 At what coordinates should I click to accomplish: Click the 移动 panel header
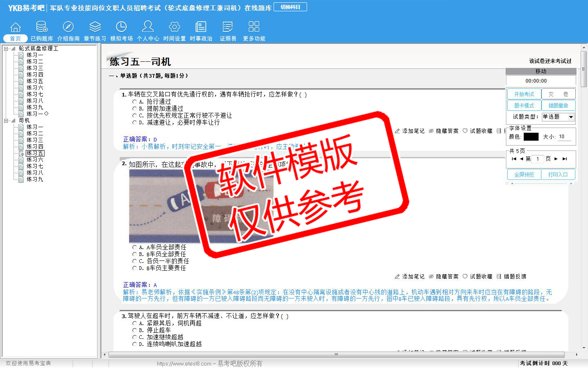[x=541, y=71]
